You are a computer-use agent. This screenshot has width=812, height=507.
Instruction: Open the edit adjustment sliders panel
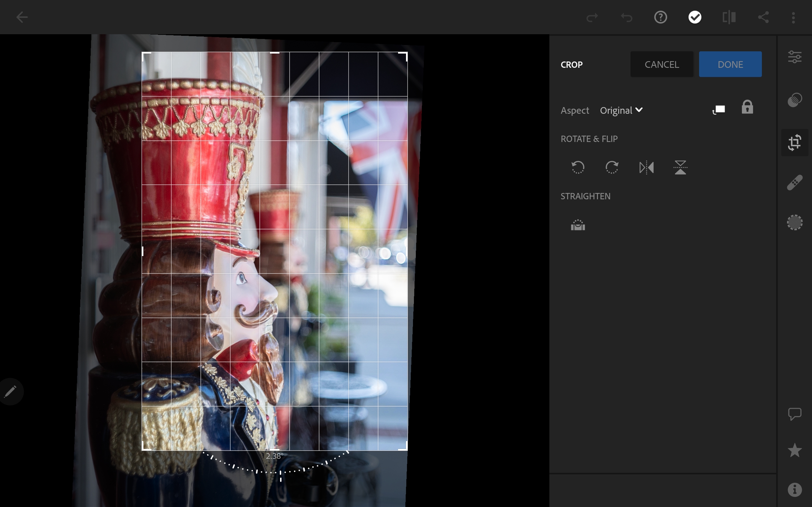pyautogui.click(x=795, y=57)
